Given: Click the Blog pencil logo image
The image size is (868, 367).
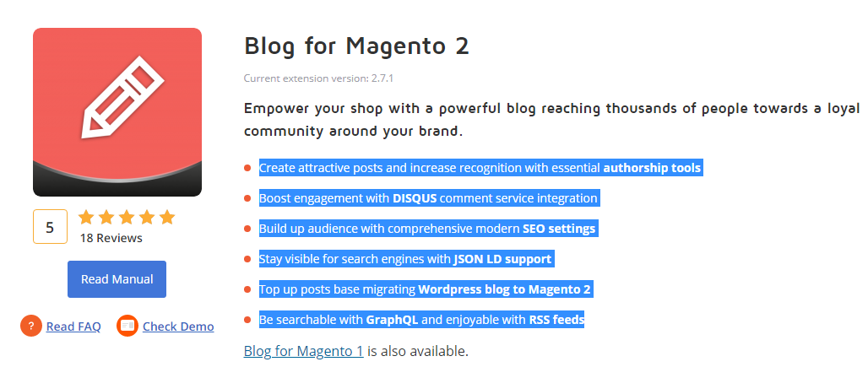Looking at the screenshot, I should (x=117, y=111).
